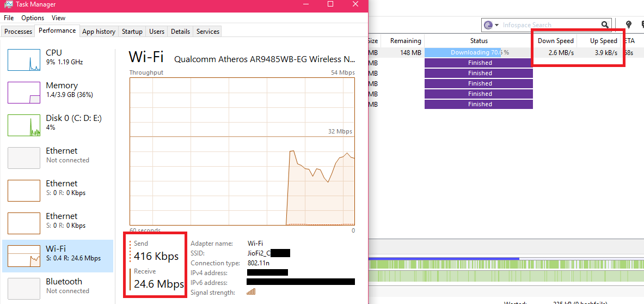Click the 2.6 MB/s down speed cell
Viewport: 644px width, 304px height.
pyautogui.click(x=561, y=53)
